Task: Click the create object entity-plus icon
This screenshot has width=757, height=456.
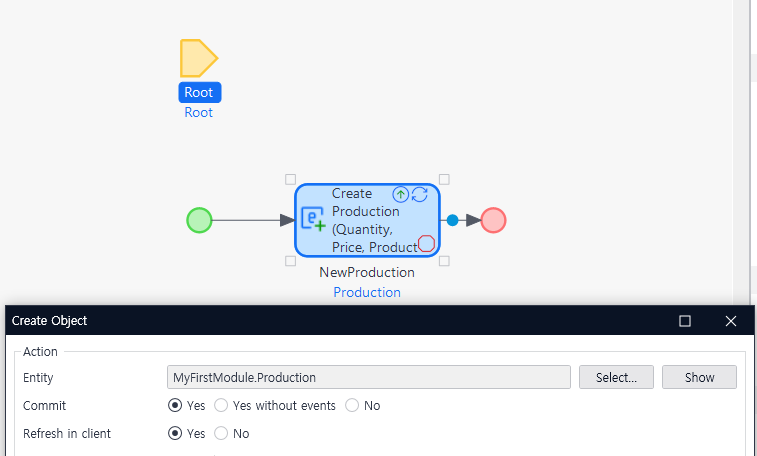Action: coord(313,219)
